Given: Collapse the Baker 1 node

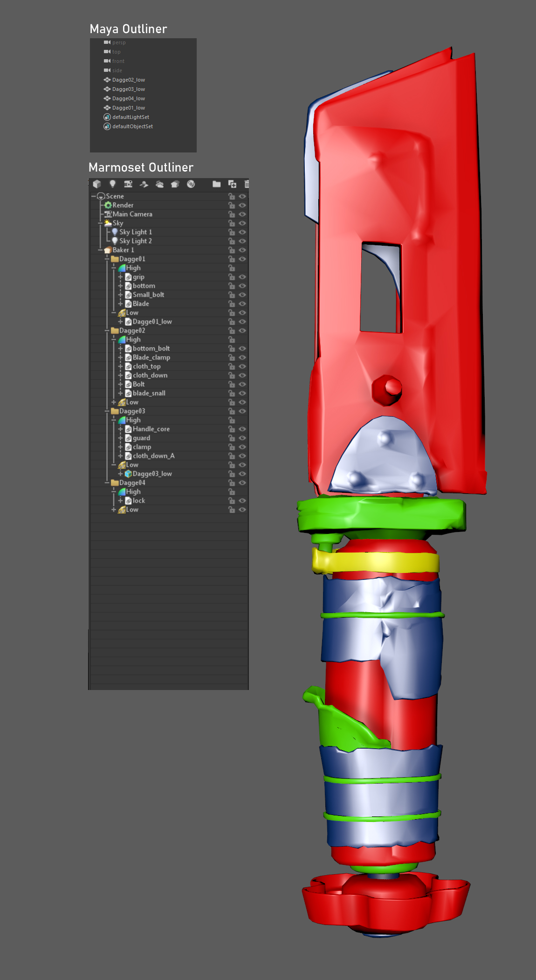Looking at the screenshot, I should click(x=100, y=250).
